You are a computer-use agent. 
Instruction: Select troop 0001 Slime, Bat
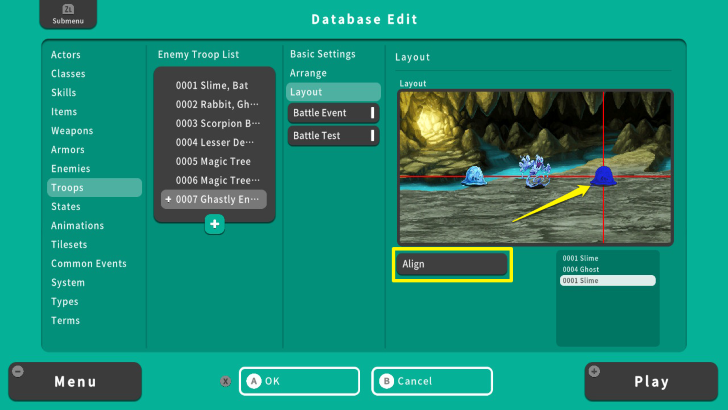[213, 85]
